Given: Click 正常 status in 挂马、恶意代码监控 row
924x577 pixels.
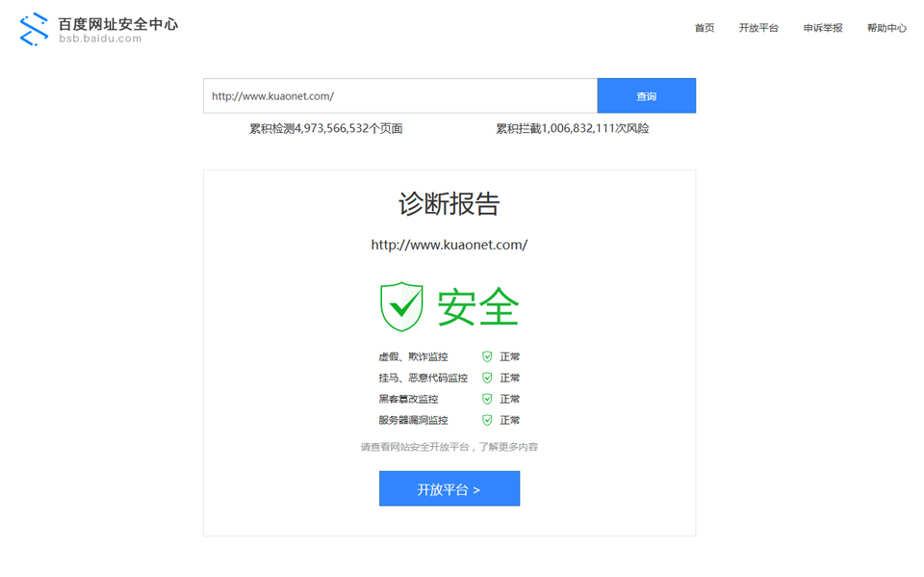Looking at the screenshot, I should point(510,378).
